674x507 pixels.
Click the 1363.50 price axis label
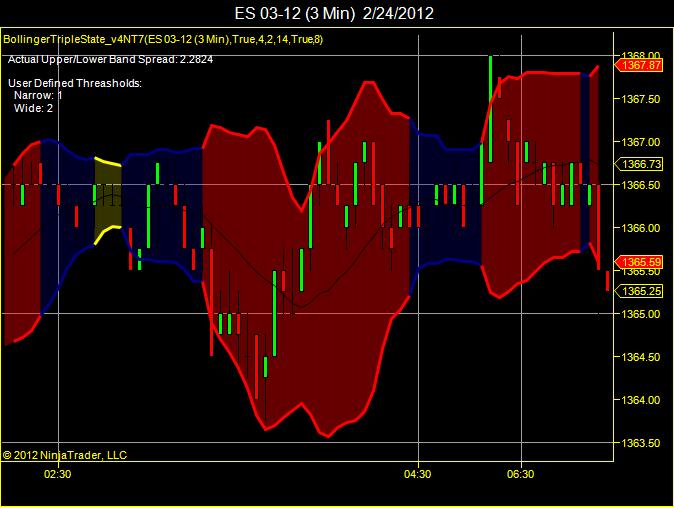(641, 443)
